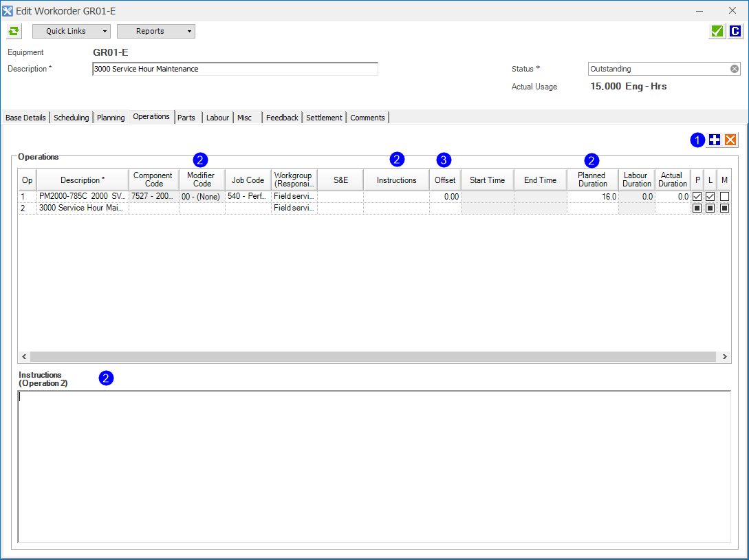Screen dimensions: 749x560
Task: Go to the Labour tab
Action: pos(218,118)
